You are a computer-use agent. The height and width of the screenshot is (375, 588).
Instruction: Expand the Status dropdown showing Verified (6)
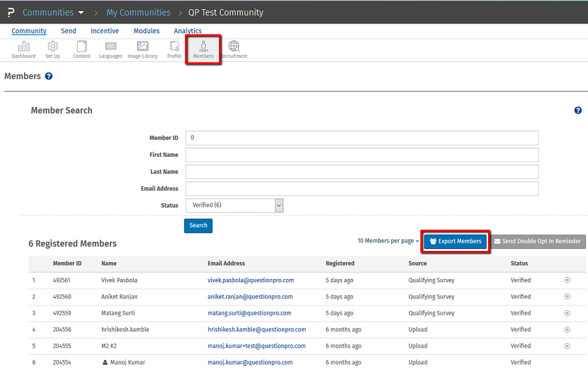coord(235,205)
